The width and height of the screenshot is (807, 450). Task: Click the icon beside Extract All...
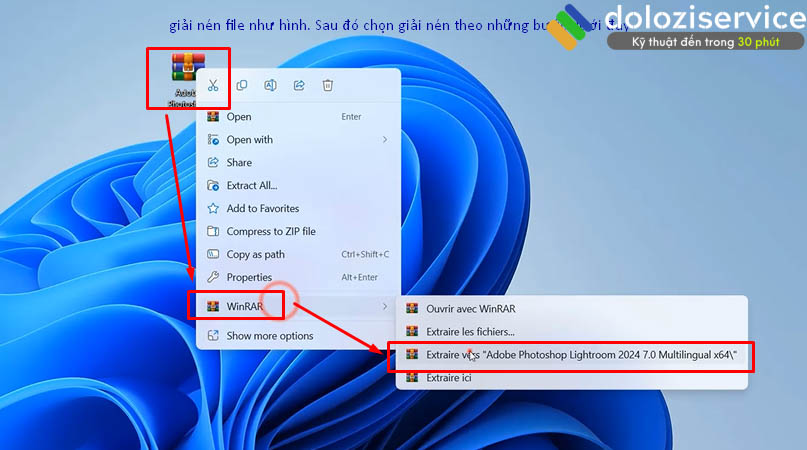point(213,185)
